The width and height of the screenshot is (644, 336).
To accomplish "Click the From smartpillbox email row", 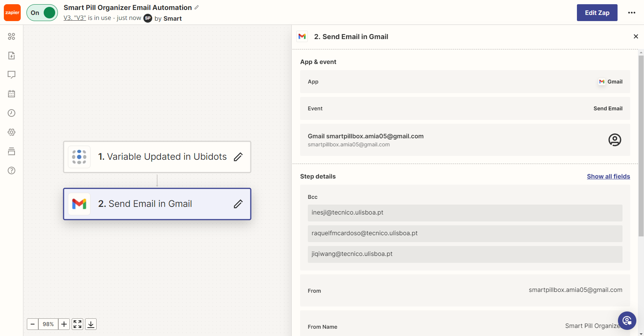I will click(x=465, y=290).
